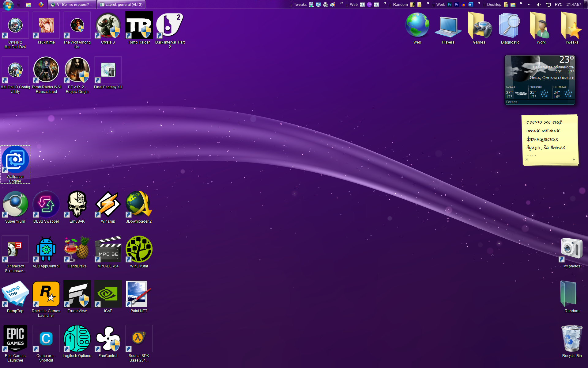Launch JDownloader 2

pyautogui.click(x=139, y=205)
